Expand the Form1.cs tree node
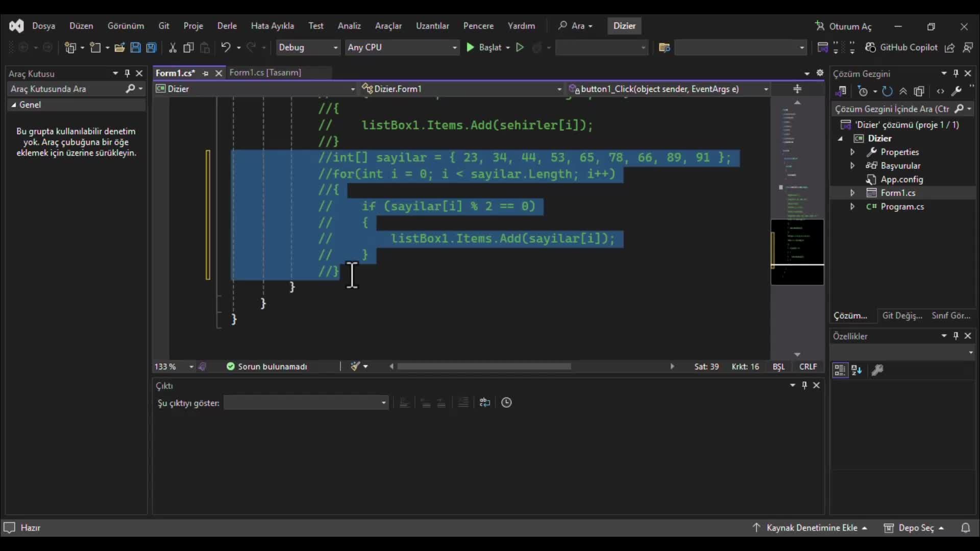This screenshot has height=551, width=980. [852, 193]
